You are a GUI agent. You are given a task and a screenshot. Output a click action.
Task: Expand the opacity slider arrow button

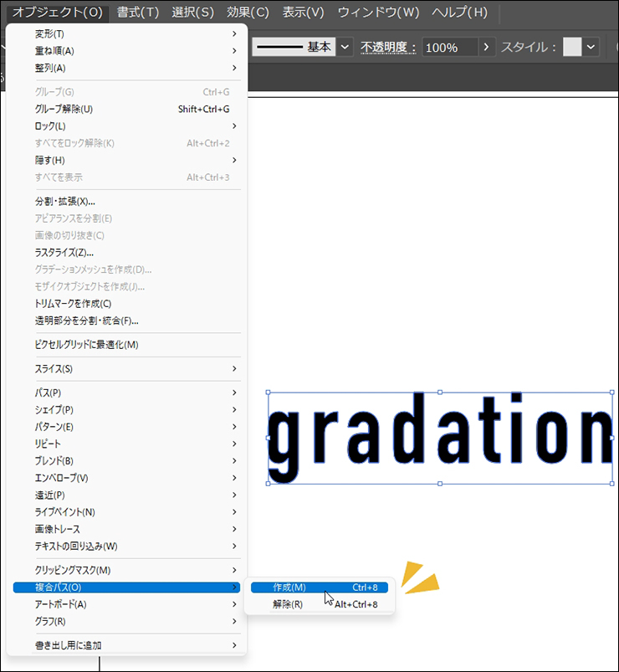click(x=488, y=48)
